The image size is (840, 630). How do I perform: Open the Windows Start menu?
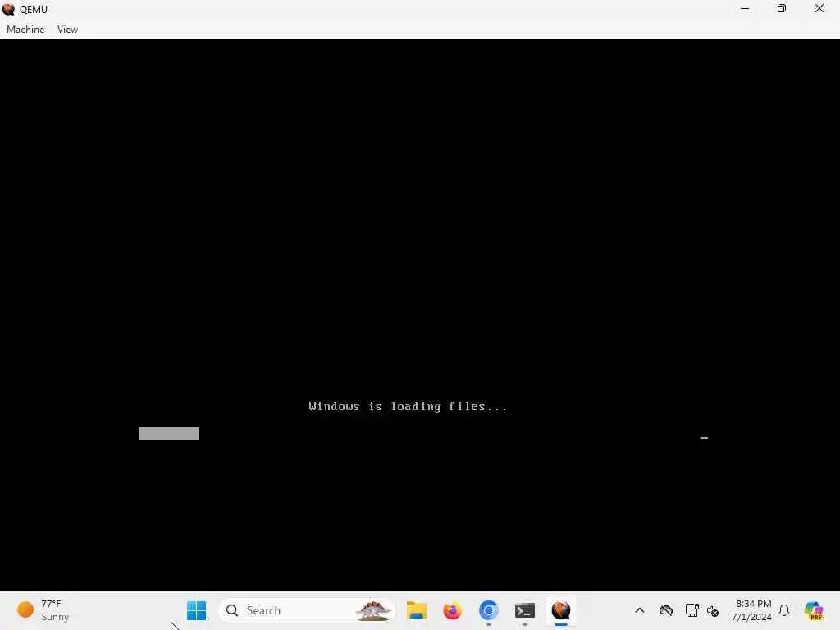[197, 610]
